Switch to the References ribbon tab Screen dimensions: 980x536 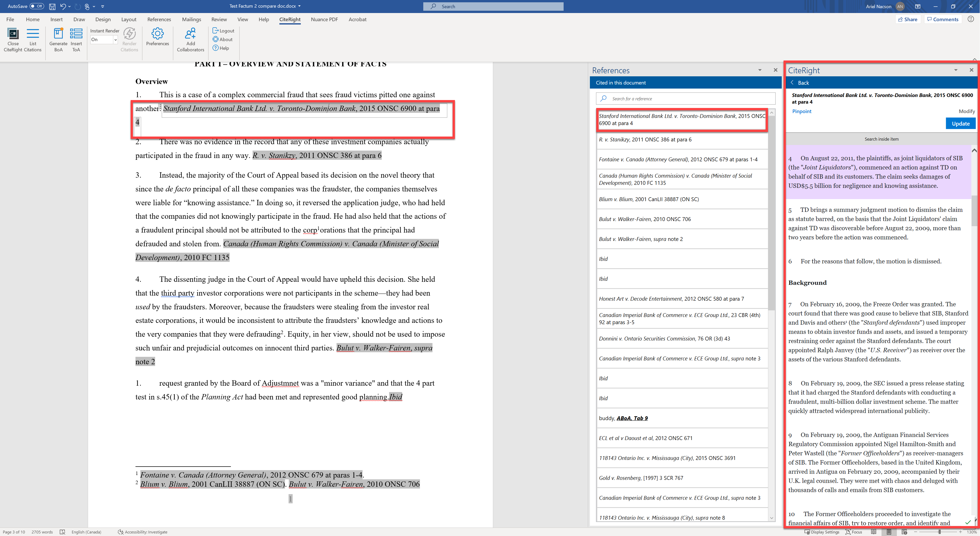tap(159, 19)
